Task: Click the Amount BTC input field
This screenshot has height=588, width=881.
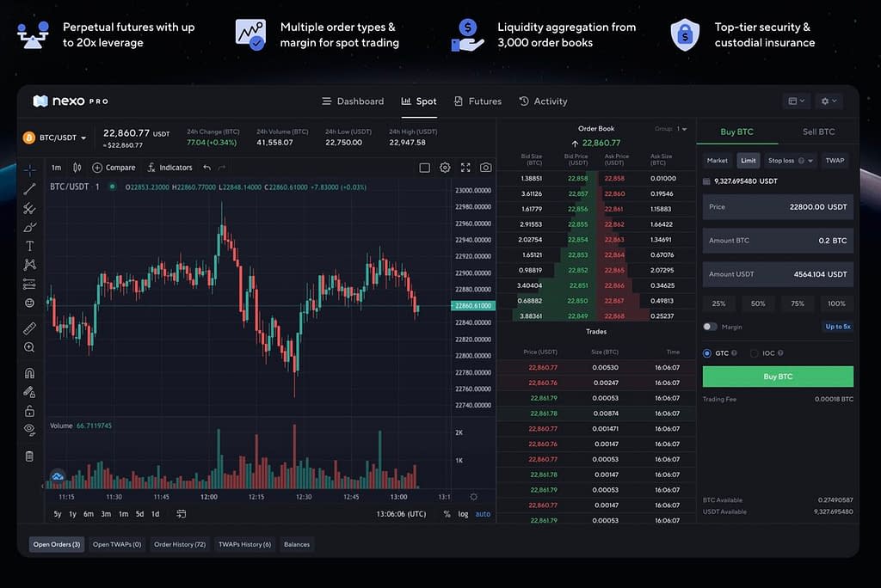Action: [778, 241]
